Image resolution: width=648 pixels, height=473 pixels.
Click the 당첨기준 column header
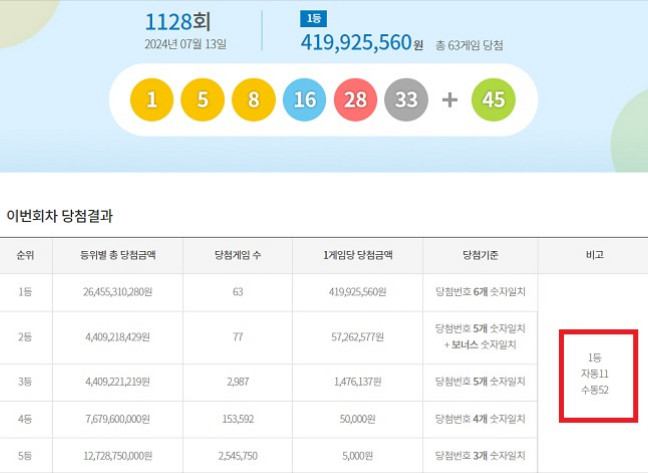click(480, 255)
